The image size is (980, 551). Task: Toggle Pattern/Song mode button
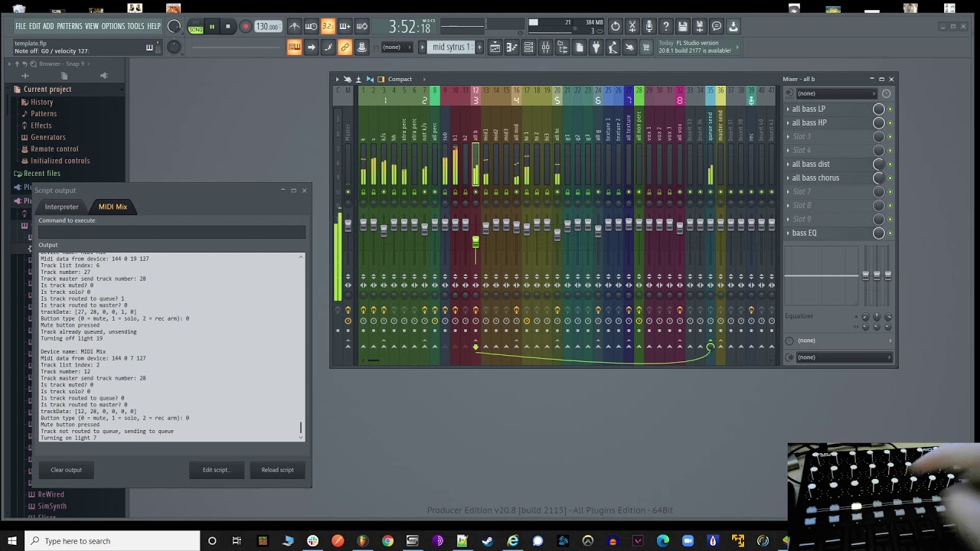pos(196,27)
